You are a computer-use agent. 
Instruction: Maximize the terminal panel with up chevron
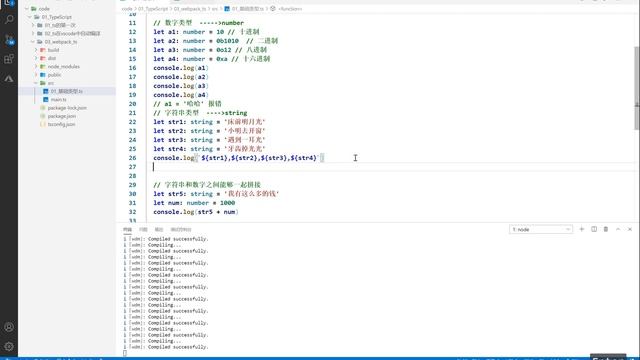(618, 229)
